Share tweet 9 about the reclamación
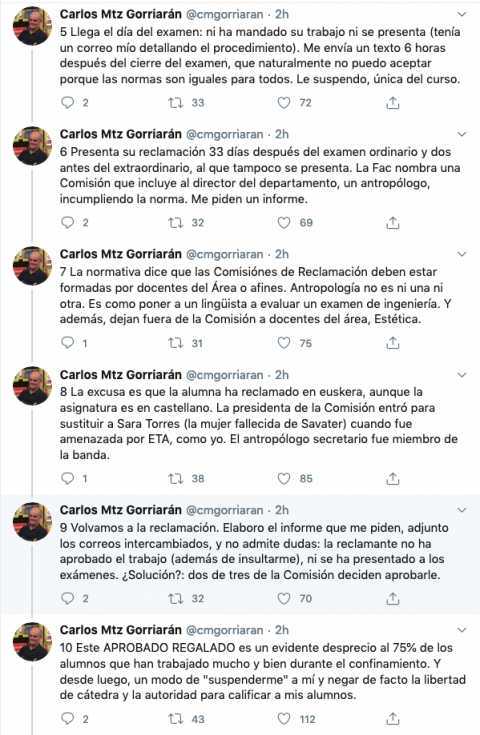This screenshot has width=480, height=735. coord(392,599)
